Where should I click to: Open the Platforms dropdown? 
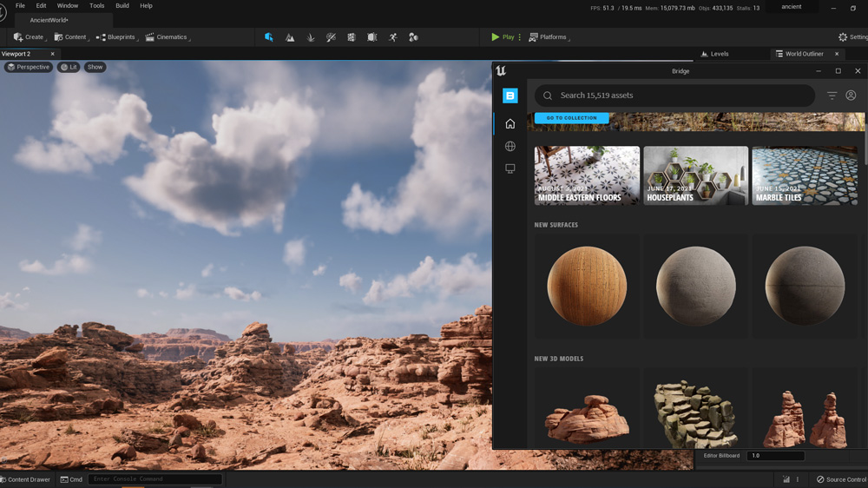tap(549, 37)
